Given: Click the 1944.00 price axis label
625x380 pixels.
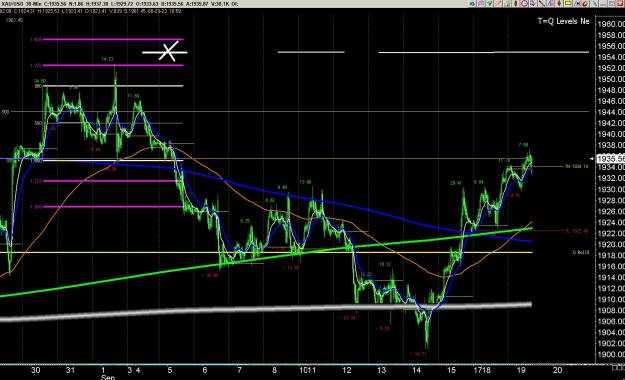Looking at the screenshot, I should tap(611, 112).
